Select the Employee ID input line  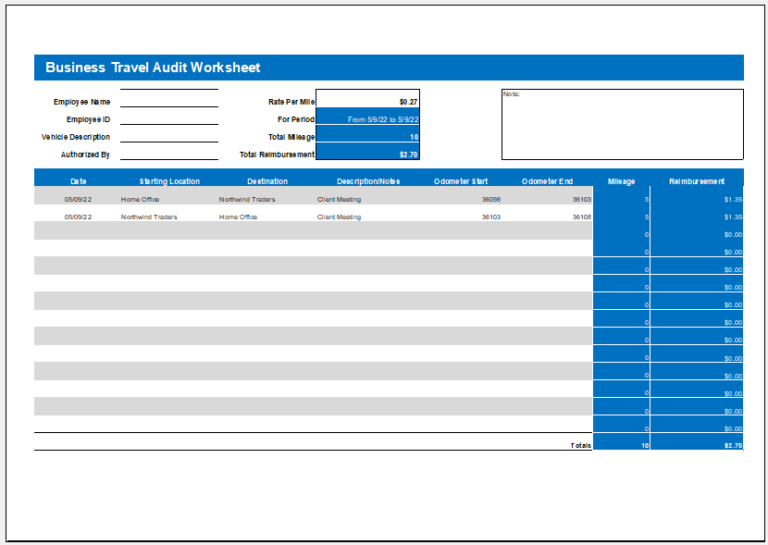pos(169,116)
